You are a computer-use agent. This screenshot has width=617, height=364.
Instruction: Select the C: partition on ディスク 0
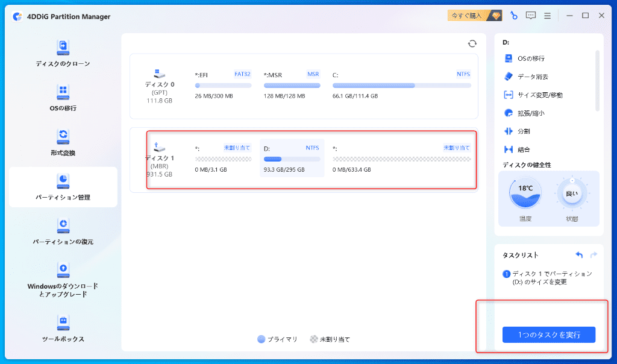402,85
